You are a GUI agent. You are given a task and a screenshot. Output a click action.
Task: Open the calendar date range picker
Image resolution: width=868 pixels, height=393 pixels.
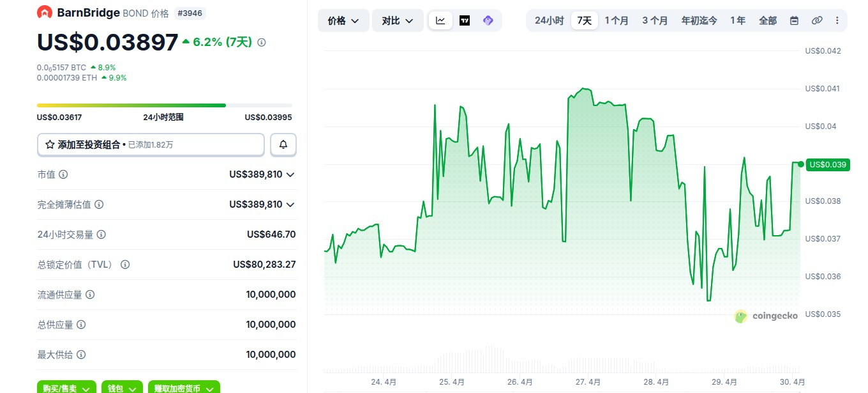(794, 20)
